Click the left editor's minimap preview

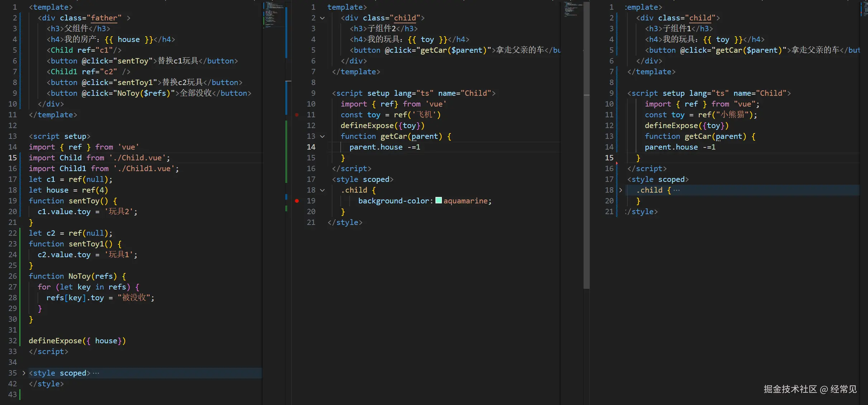pos(274,14)
